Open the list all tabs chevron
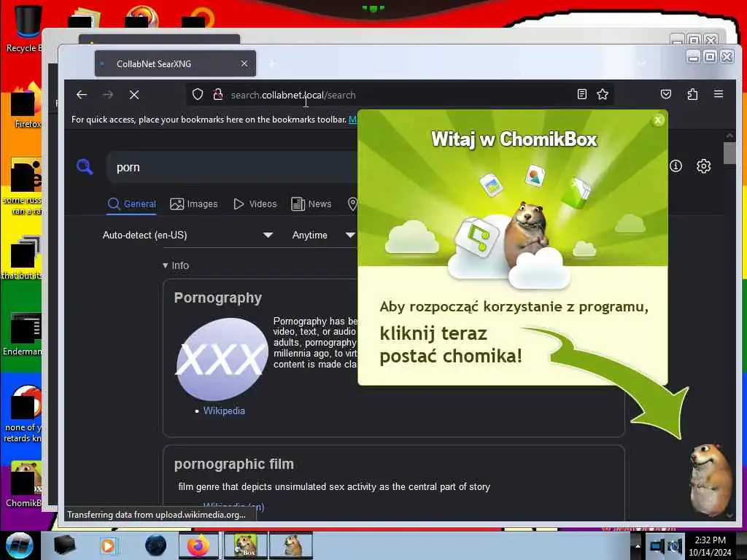Viewport: 747px width, 560px height. [642, 63]
